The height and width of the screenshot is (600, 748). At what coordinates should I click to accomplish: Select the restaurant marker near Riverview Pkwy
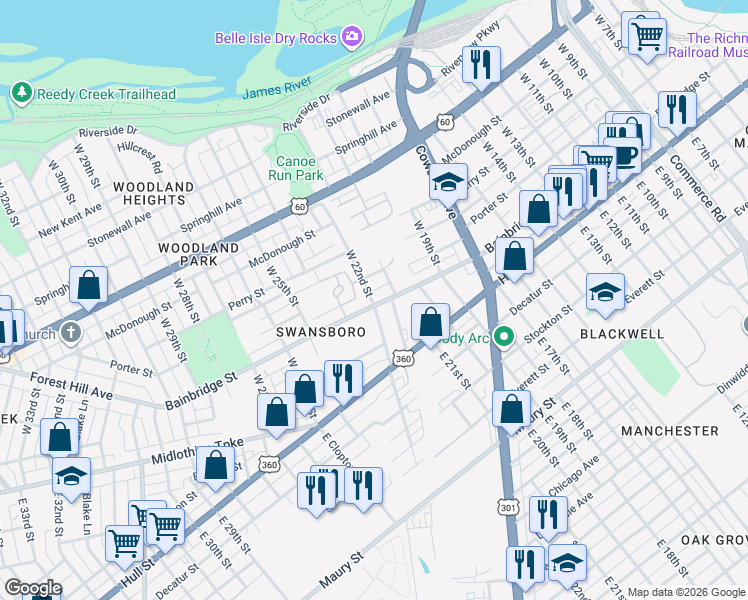click(481, 66)
